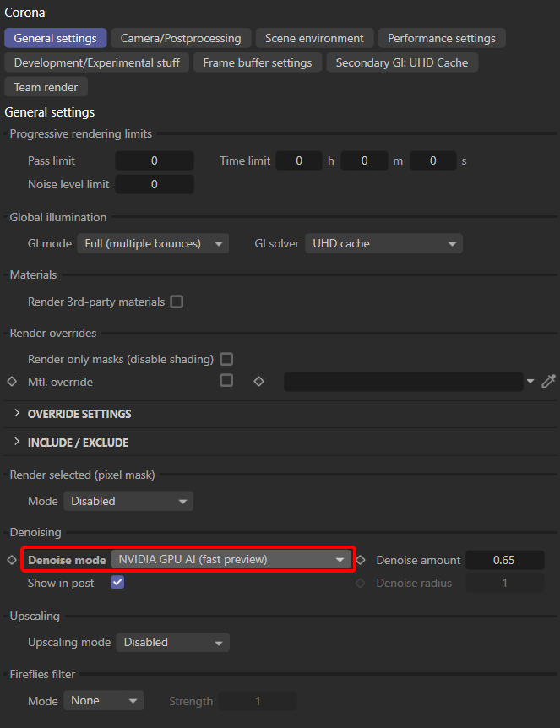Open the Denoise mode dropdown
This screenshot has width=560, height=728.
[x=231, y=559]
